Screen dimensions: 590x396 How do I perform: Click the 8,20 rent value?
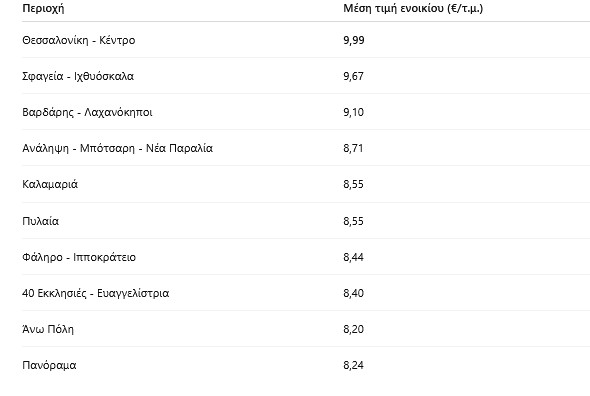click(353, 329)
